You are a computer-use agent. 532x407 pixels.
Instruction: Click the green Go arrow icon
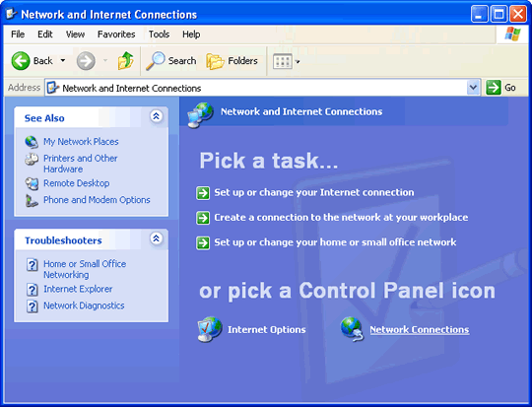point(494,88)
